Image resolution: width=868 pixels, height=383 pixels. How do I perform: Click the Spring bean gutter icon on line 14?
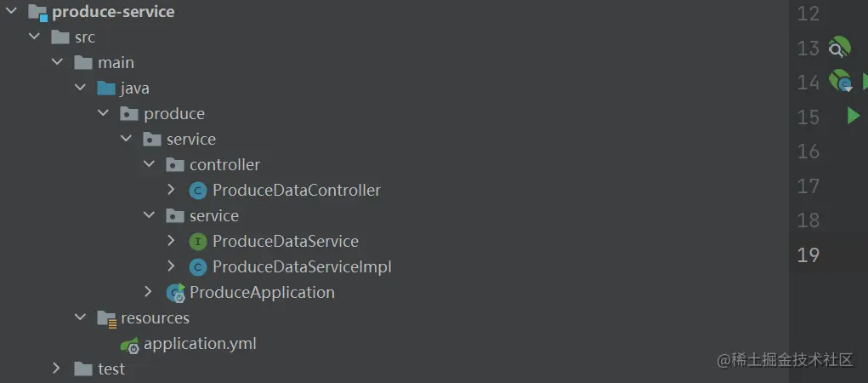coord(840,82)
